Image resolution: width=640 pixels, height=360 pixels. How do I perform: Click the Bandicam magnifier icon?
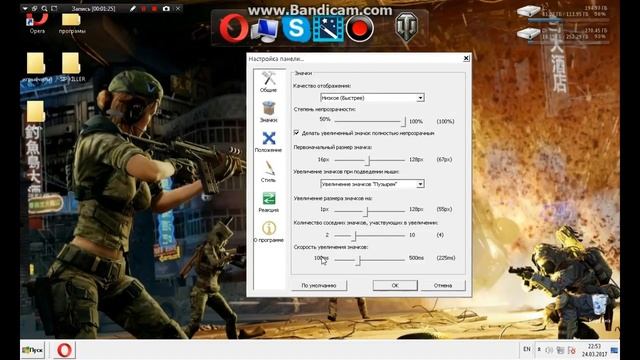44,8
